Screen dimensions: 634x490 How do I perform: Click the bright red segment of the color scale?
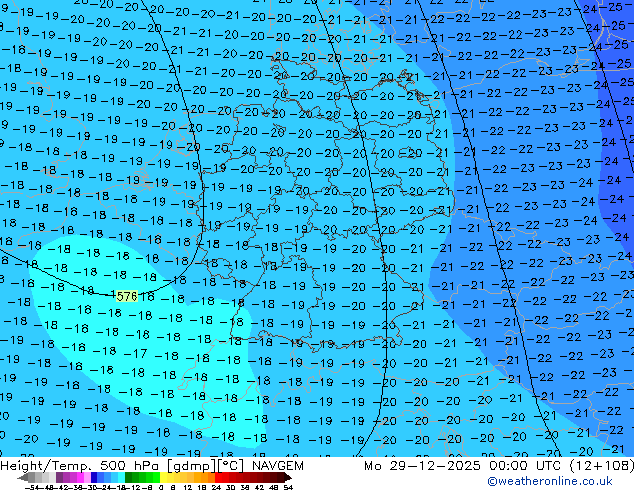pos(218,477)
